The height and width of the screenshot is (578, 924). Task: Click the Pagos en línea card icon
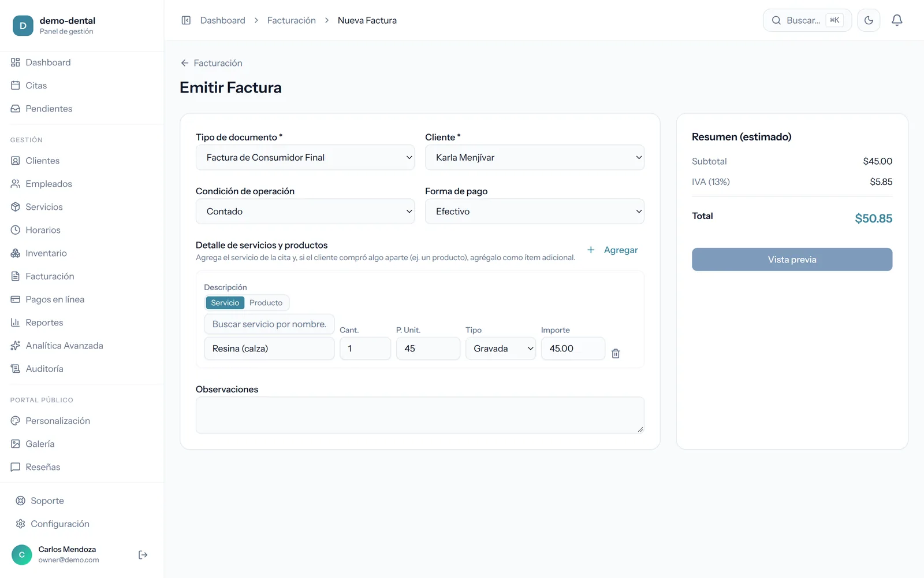tap(16, 299)
